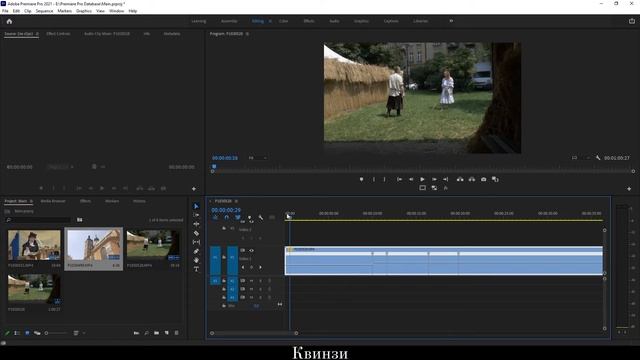Viewport: 640px width, 360px height.
Task: Open the Project panel menu beside Project tab
Action: coord(31,201)
